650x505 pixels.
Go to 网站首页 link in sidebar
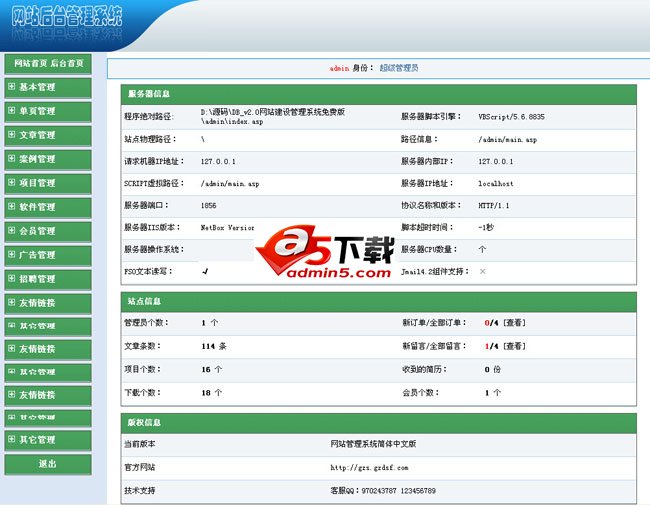tap(31, 63)
